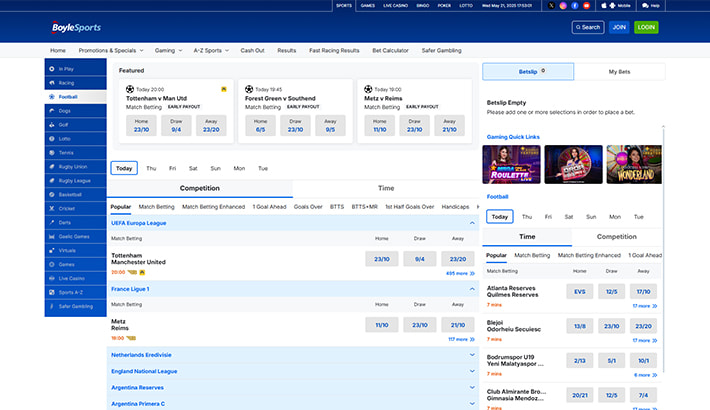Switch to Competition tab in right panel
The width and height of the screenshot is (710, 410).
tap(616, 236)
